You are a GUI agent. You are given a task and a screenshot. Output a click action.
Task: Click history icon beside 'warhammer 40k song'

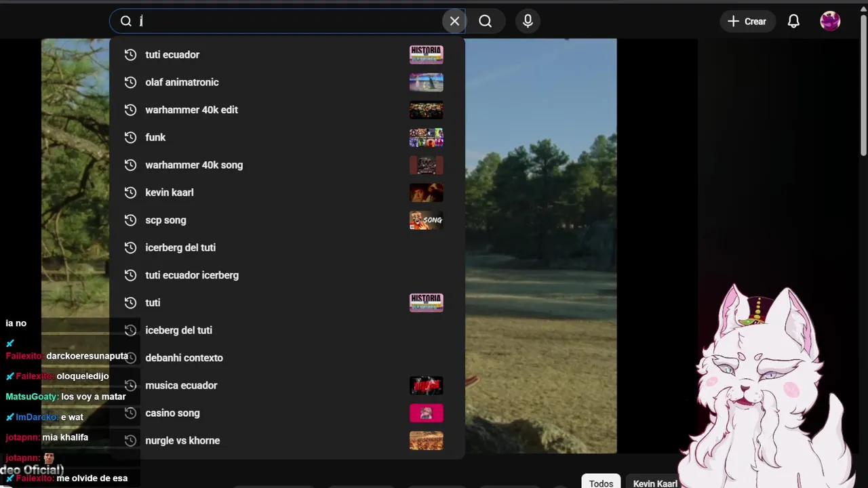(130, 165)
